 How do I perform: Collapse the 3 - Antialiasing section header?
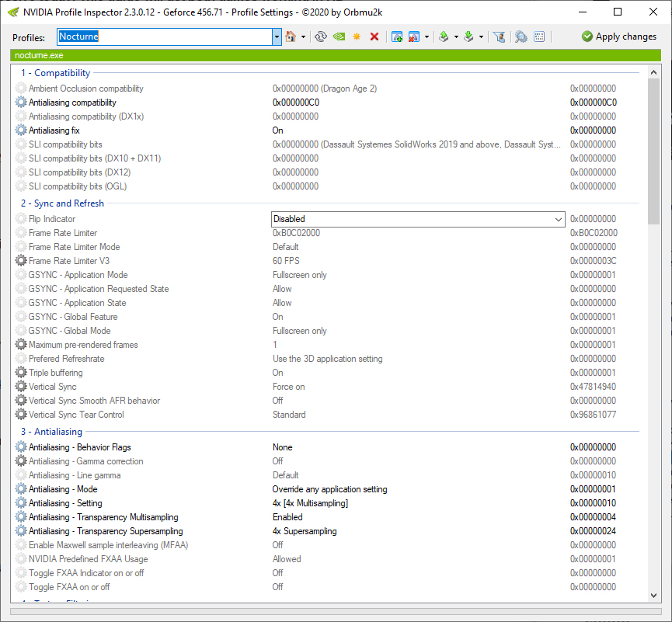[x=51, y=432]
